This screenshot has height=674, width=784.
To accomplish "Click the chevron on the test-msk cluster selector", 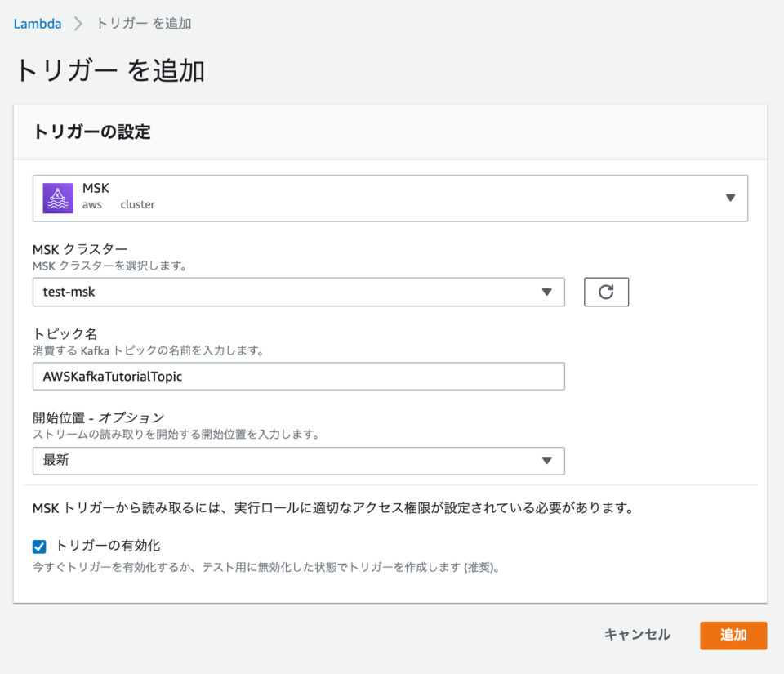I will [x=547, y=292].
